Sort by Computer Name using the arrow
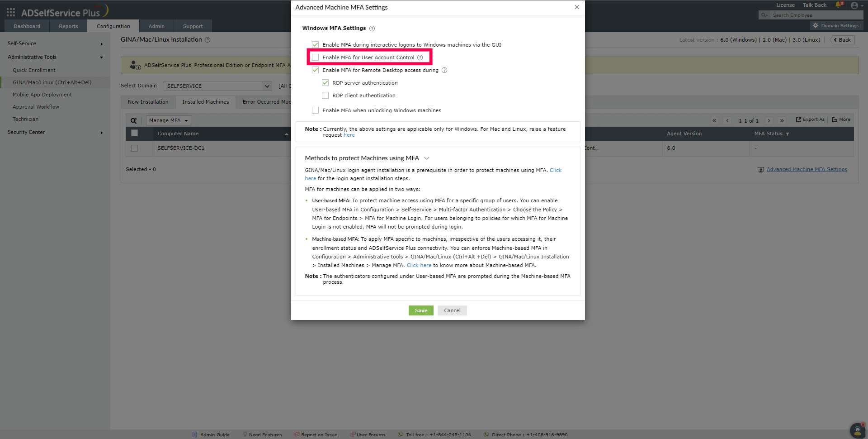Viewport: 868px width, 439px height. click(286, 134)
